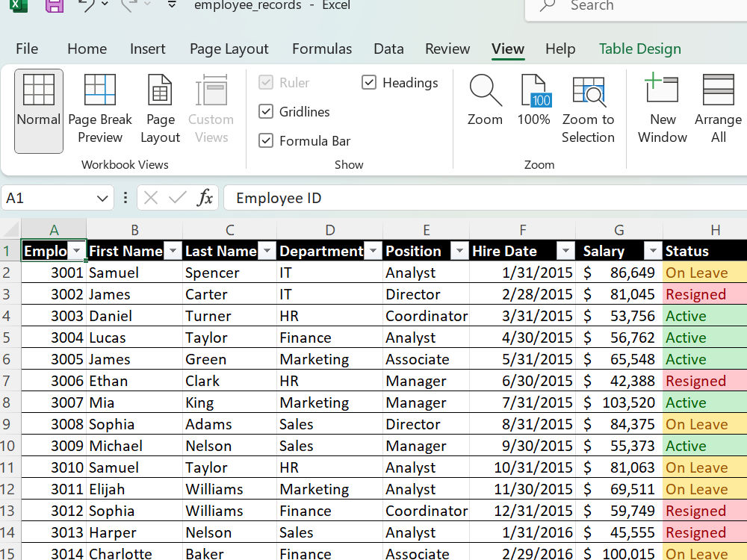Open the Undo history dropdown arrow

[x=105, y=4]
